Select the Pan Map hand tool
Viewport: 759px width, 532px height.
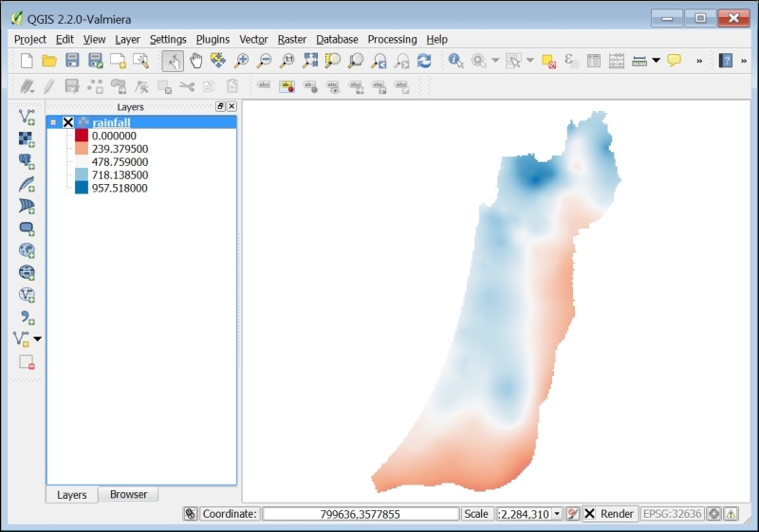click(x=195, y=61)
